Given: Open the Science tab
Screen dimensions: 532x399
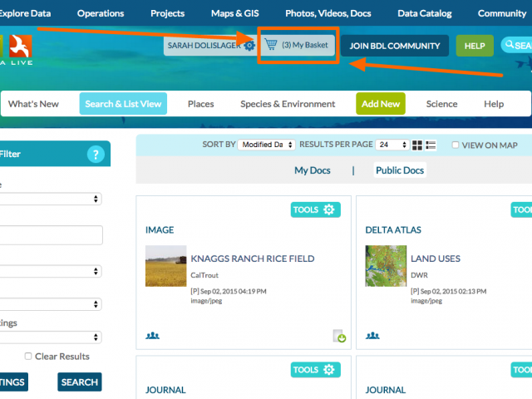Looking at the screenshot, I should tap(441, 104).
